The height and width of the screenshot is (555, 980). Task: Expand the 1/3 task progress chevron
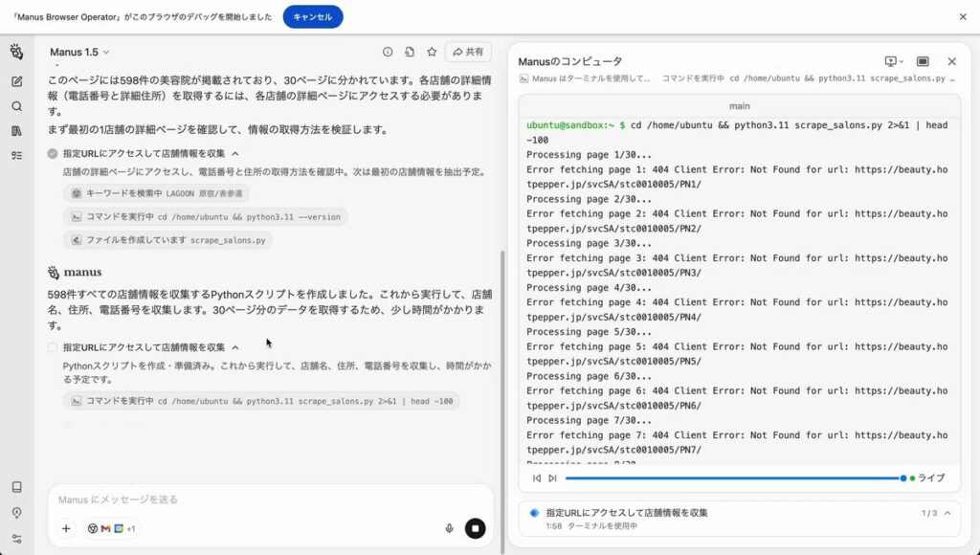(947, 513)
